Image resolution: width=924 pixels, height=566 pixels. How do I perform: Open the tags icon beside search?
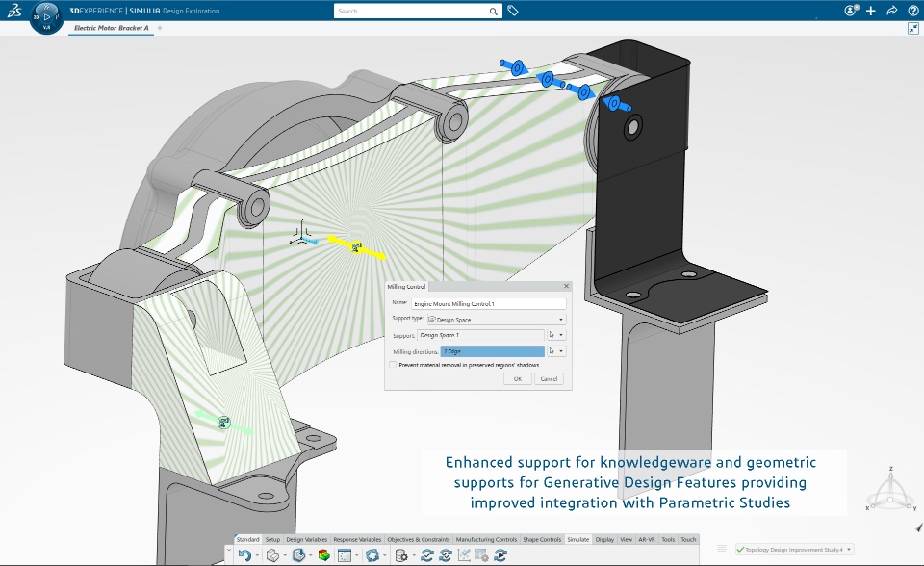[x=513, y=11]
